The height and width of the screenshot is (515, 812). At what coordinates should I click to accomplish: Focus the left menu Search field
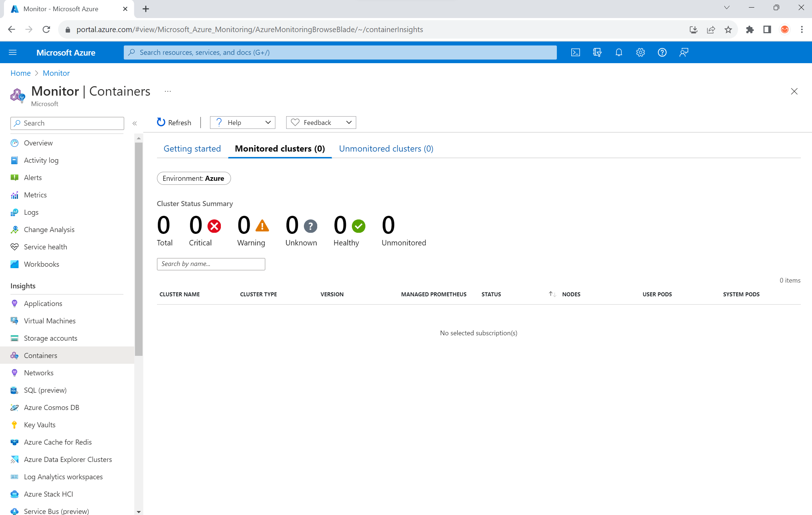[67, 123]
